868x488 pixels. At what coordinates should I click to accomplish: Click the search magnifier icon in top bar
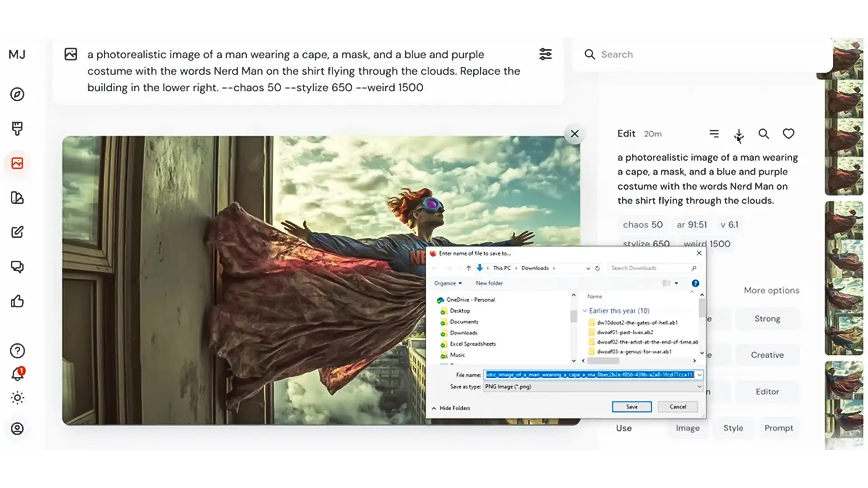[590, 54]
